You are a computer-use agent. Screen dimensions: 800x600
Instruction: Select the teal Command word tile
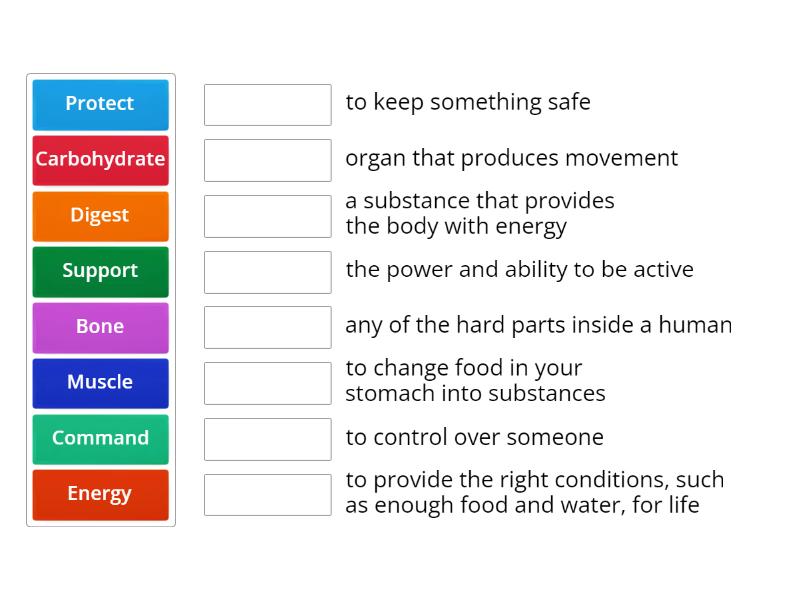[x=100, y=439]
